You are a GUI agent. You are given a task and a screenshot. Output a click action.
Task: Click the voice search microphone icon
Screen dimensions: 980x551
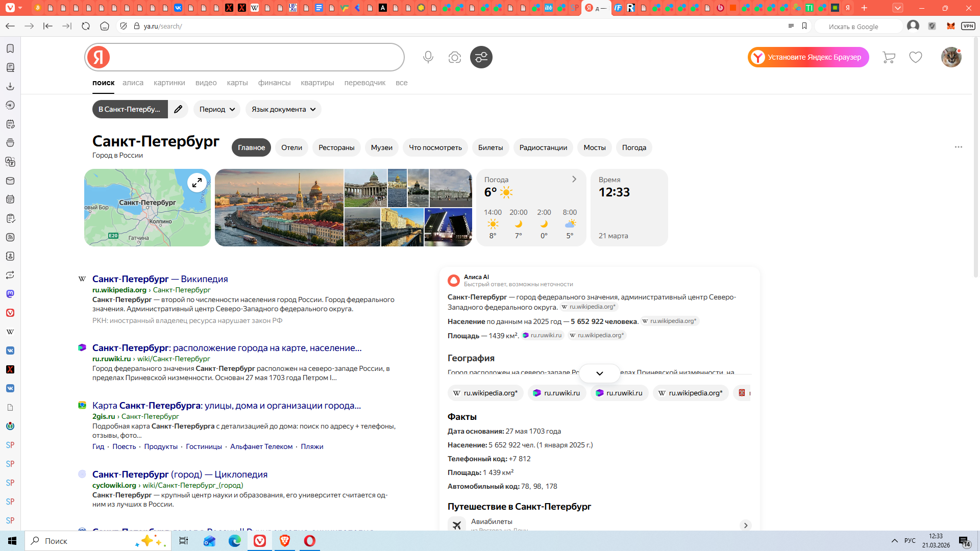tap(428, 57)
